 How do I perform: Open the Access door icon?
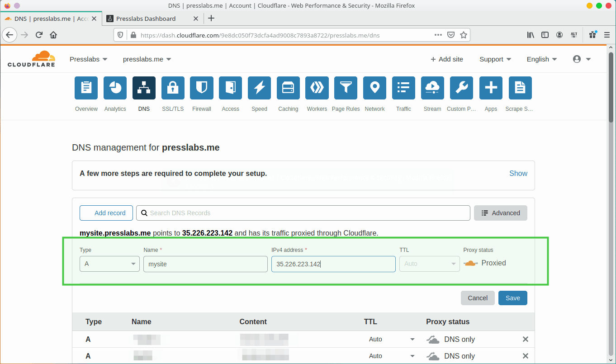[231, 88]
